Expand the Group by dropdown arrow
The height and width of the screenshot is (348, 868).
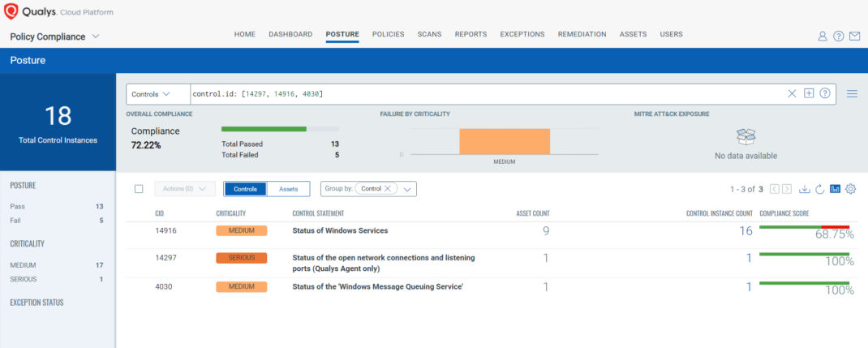(408, 189)
